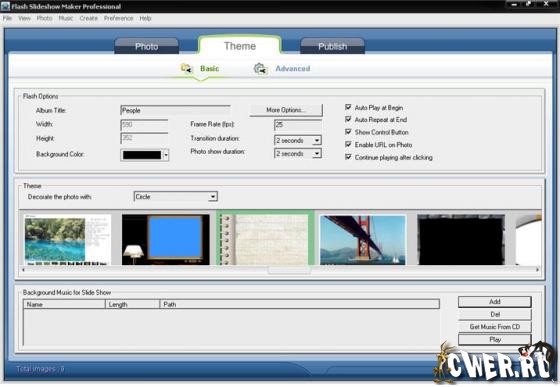The height and width of the screenshot is (387, 560).
Task: Toggle Auto Repeat at End checkbox
Action: point(348,119)
